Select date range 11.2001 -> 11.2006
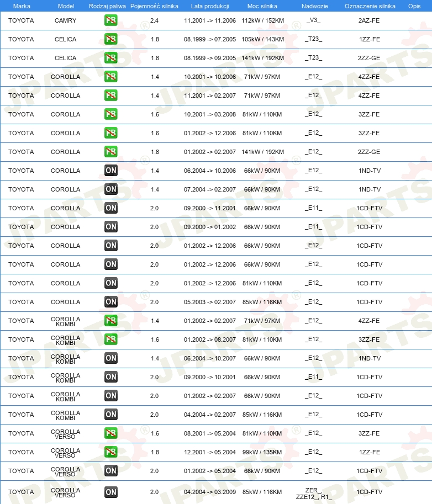This screenshot has height=504, width=432. click(x=210, y=20)
